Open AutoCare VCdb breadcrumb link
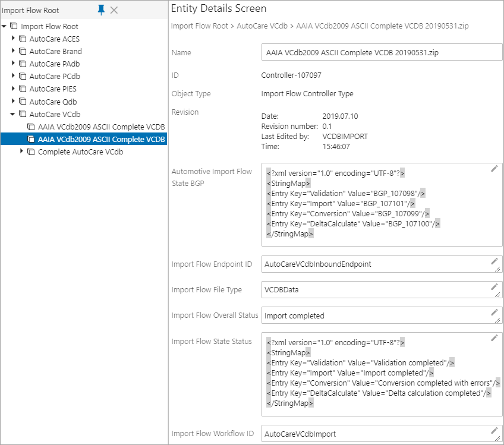The width and height of the screenshot is (504, 445). point(262,26)
